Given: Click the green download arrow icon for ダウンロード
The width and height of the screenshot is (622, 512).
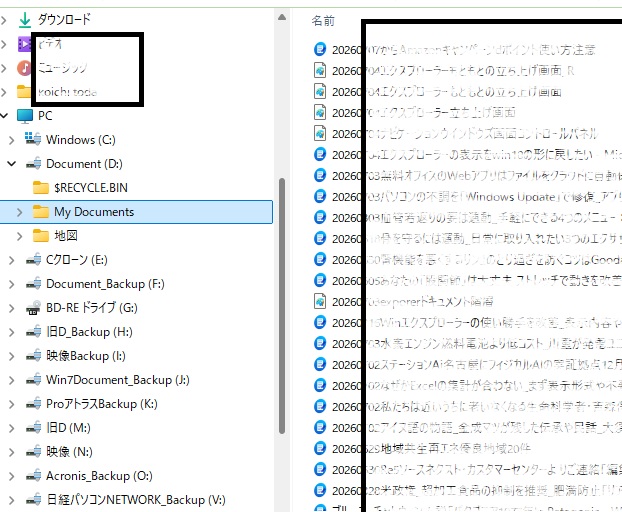Looking at the screenshot, I should [x=25, y=19].
